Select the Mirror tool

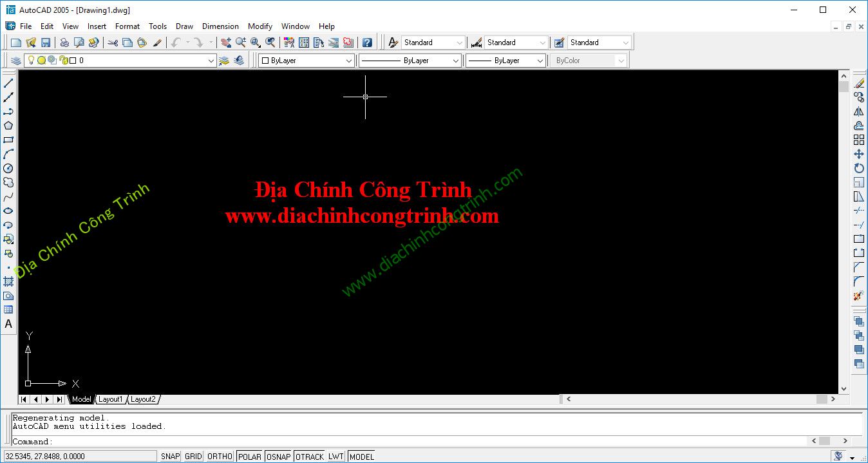click(x=859, y=111)
